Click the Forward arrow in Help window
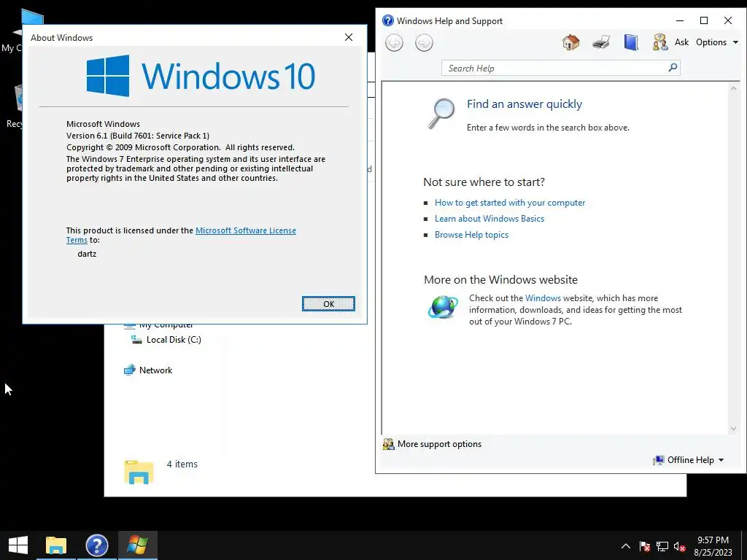The width and height of the screenshot is (747, 560). point(424,43)
